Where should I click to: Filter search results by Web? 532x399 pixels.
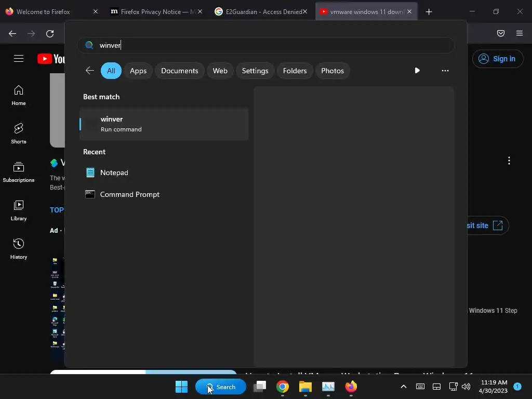(220, 71)
